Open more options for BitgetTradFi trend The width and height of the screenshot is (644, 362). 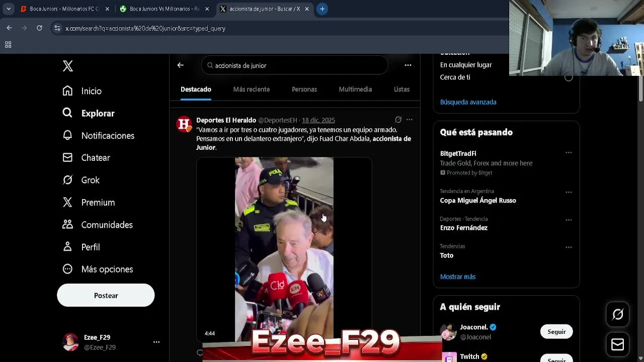(569, 153)
